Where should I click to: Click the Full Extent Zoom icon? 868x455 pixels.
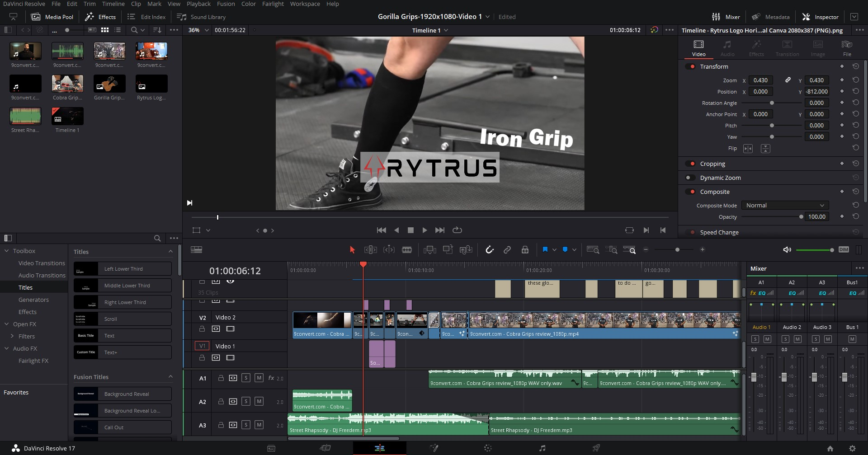(593, 249)
